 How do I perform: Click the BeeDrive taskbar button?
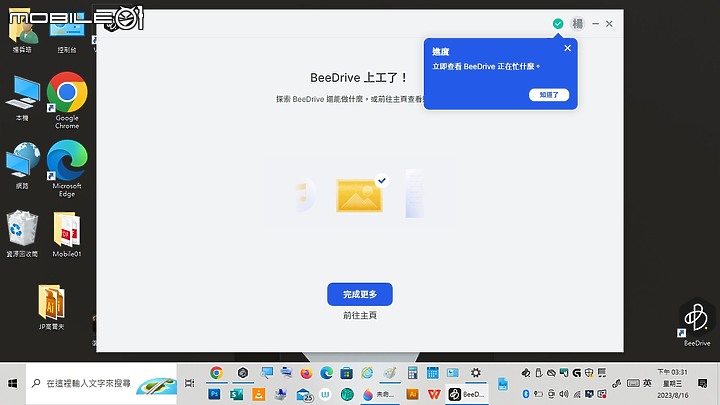coord(467,394)
